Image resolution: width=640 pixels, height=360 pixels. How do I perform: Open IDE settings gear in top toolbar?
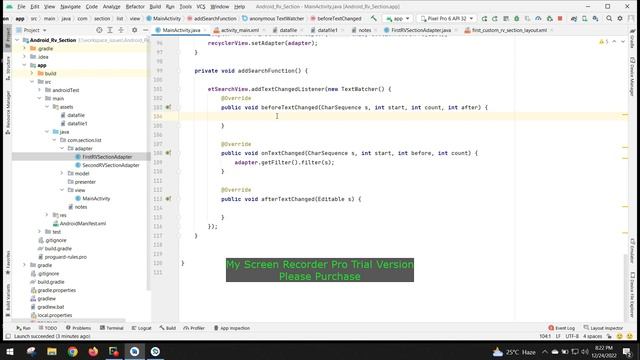[620, 18]
